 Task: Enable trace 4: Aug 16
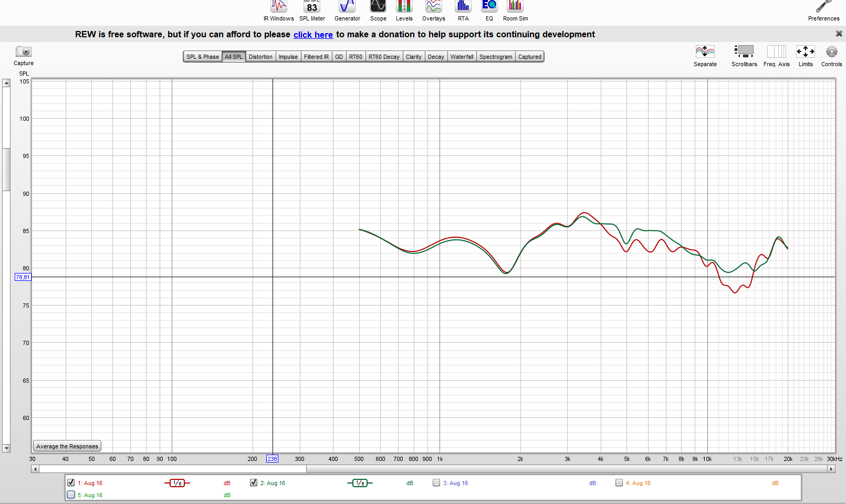click(x=619, y=482)
